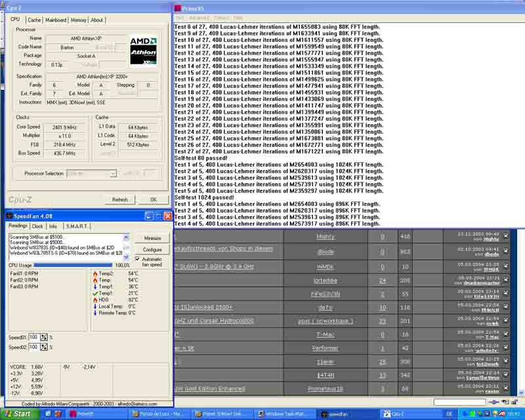Image resolution: width=525 pixels, height=420 pixels.
Task: Click the blue arrow icon beside Remote Temp
Action: (95, 313)
